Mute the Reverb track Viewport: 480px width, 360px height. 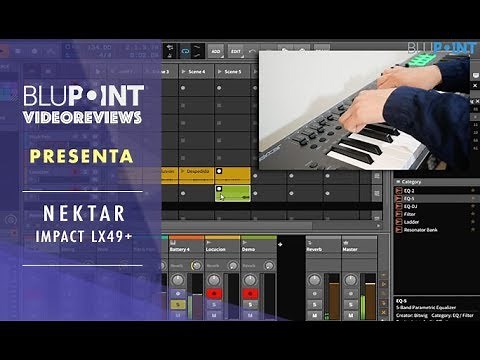[x=314, y=315]
